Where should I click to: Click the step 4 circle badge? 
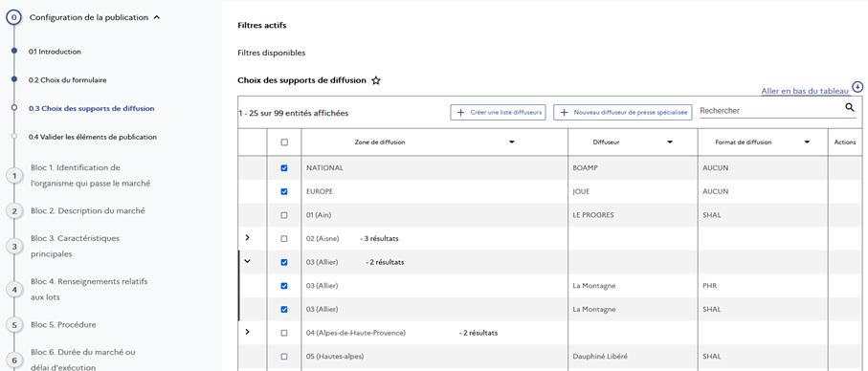click(x=13, y=290)
